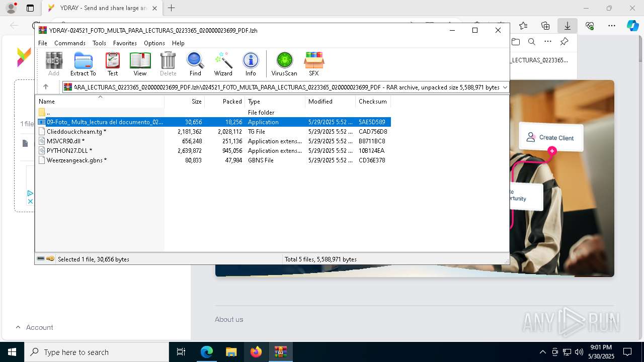The image size is (644, 362).
Task: Open new tab in Edge
Action: point(171,8)
